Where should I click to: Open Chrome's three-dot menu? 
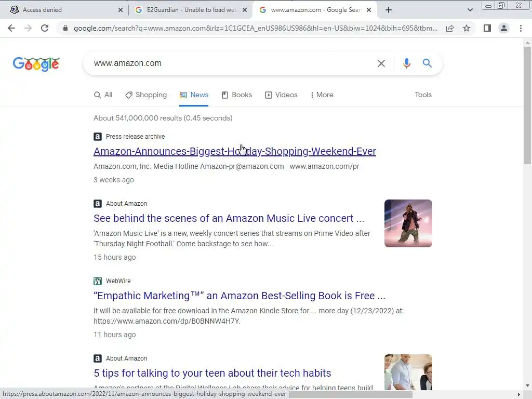pyautogui.click(x=521, y=28)
